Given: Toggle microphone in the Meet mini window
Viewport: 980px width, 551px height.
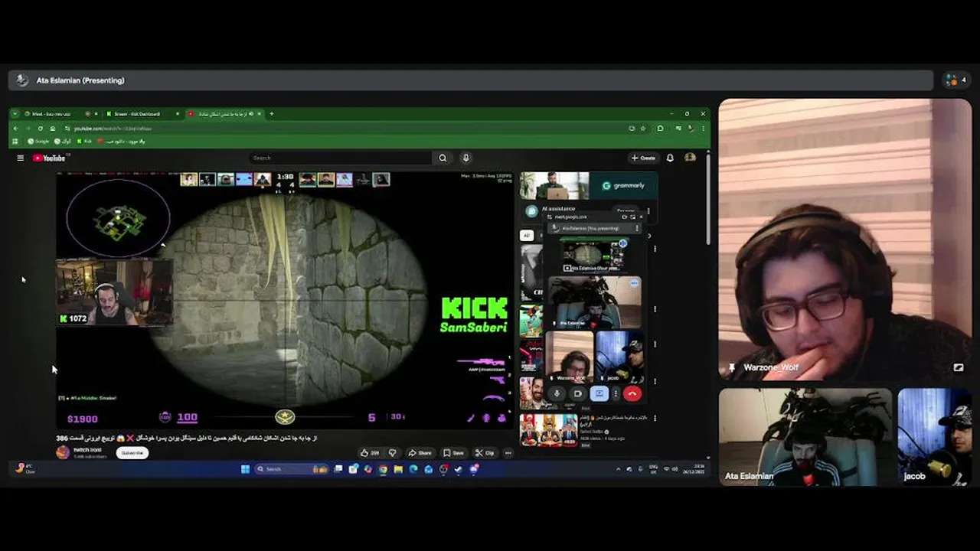Looking at the screenshot, I should point(557,393).
